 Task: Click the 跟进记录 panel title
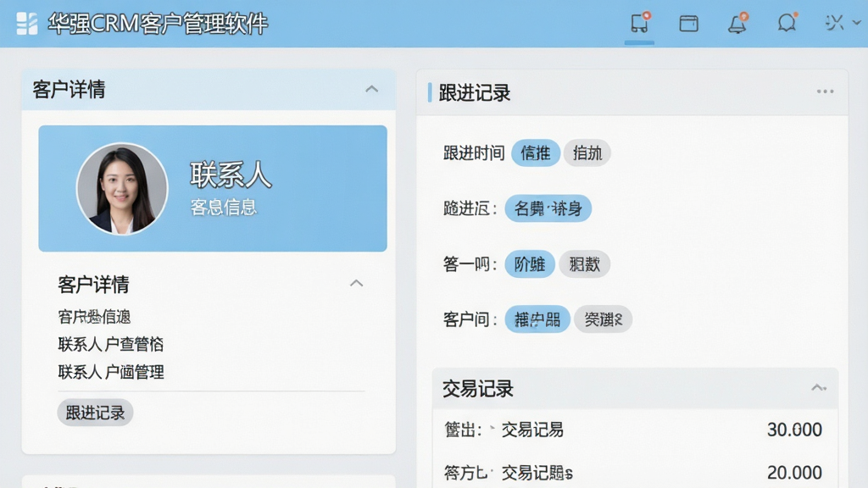coord(475,93)
